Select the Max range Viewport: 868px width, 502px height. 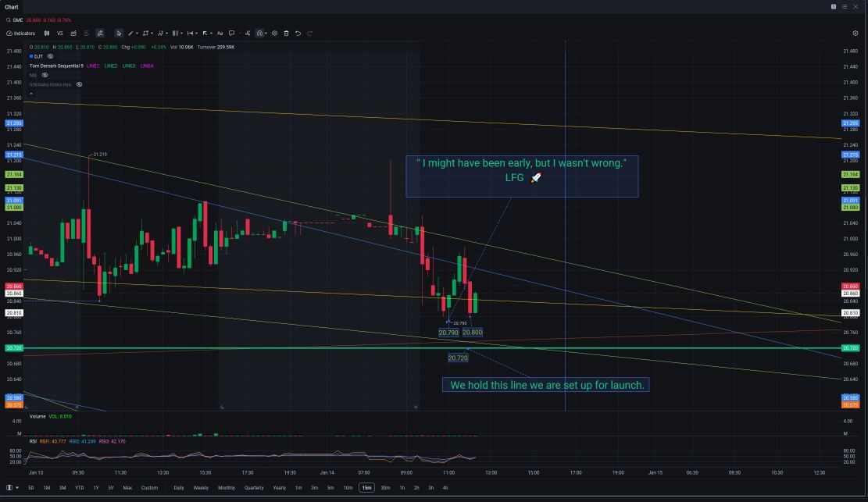tap(127, 488)
